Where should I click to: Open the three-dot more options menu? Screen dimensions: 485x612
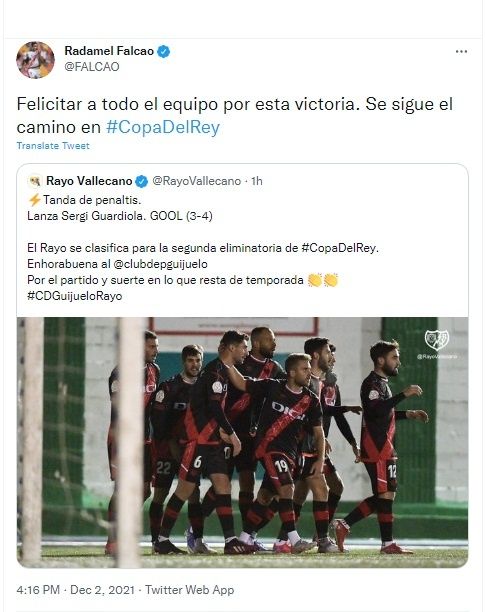point(461,52)
